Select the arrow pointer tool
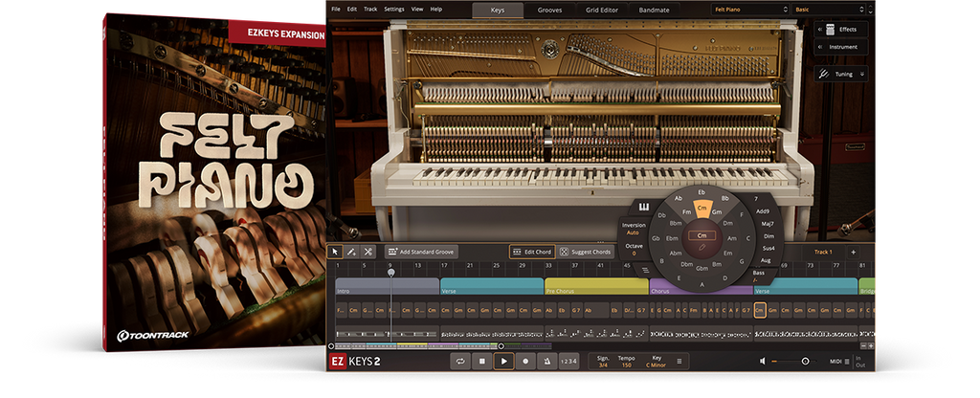Viewport: 980px width, 398px height. 334,252
